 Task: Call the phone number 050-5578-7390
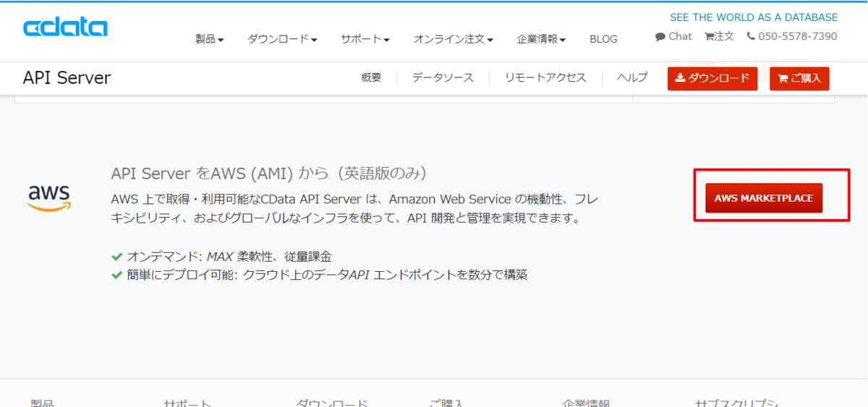tap(792, 36)
